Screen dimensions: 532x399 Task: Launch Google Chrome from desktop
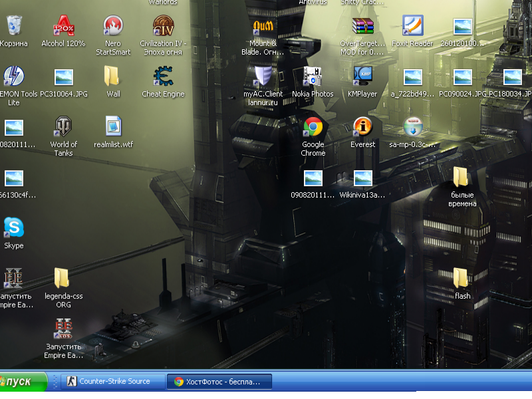(x=313, y=126)
